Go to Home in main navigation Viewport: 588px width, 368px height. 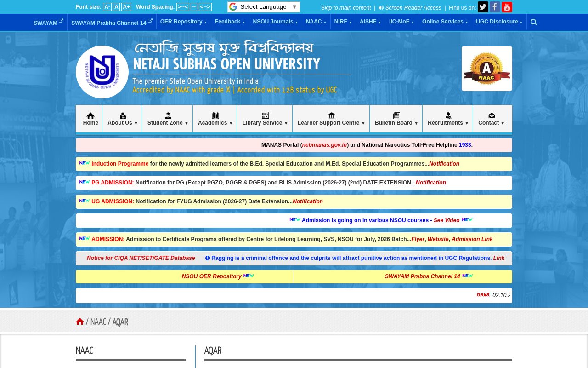click(x=90, y=119)
